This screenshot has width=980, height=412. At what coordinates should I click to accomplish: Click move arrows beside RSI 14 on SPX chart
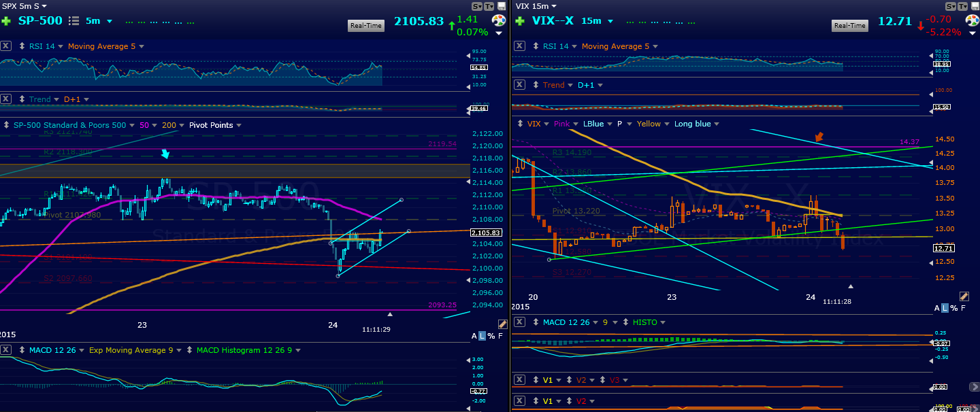(x=20, y=46)
